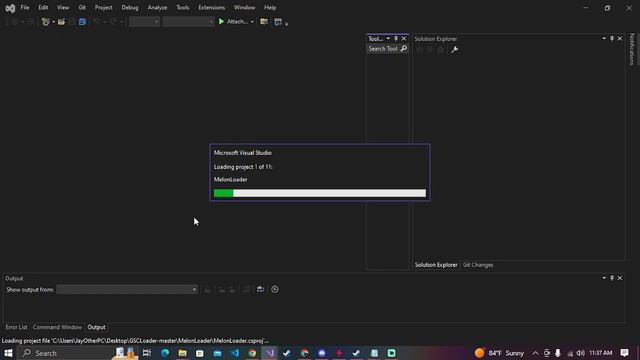Image resolution: width=640 pixels, height=360 pixels.
Task: Open the Extensions menu
Action: (211, 7)
